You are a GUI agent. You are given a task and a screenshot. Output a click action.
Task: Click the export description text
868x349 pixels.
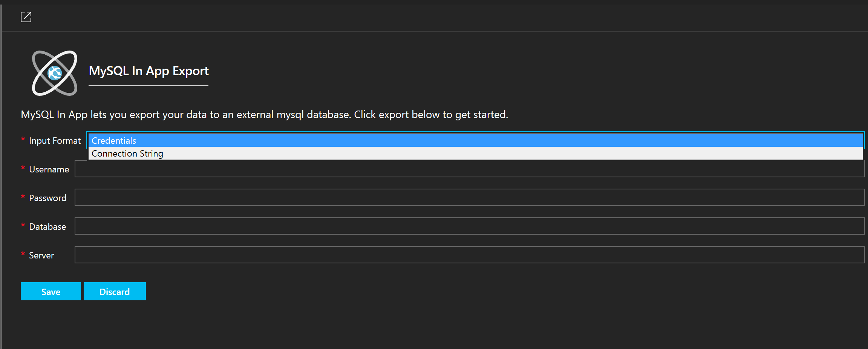coord(264,115)
